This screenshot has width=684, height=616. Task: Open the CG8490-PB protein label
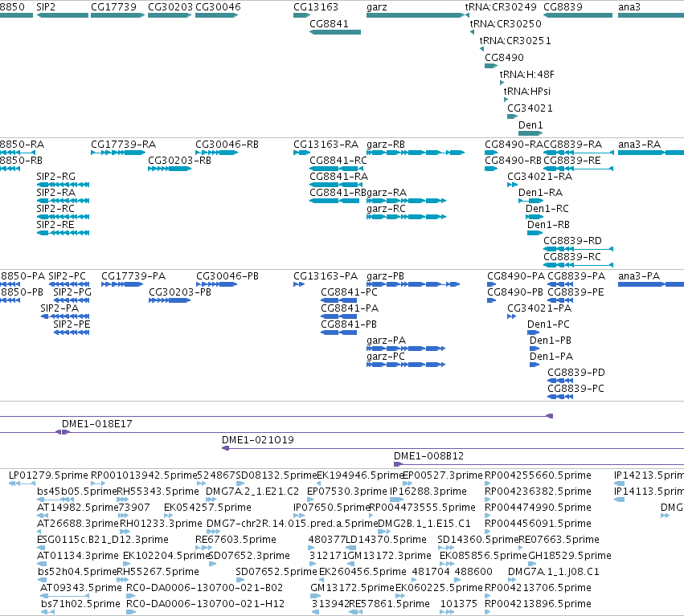tap(515, 292)
